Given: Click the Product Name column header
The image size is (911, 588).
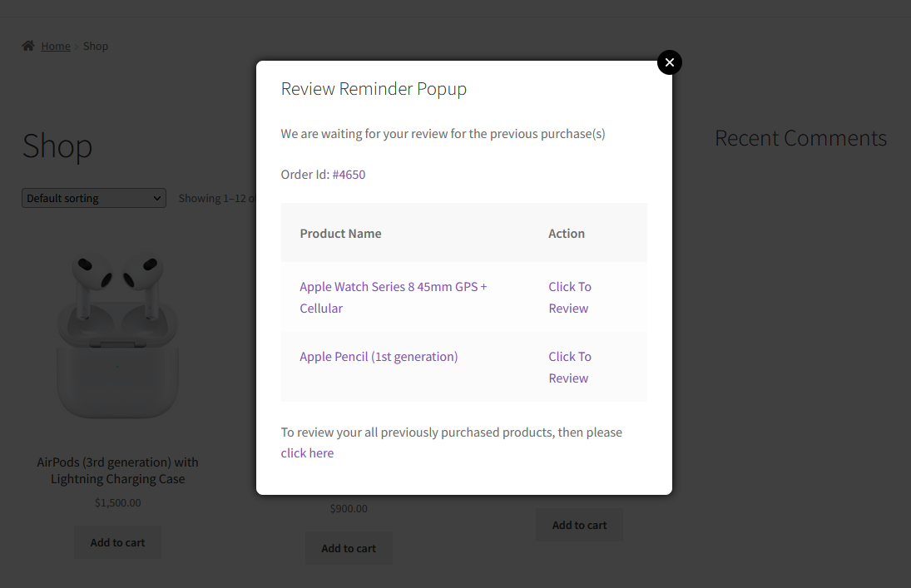Looking at the screenshot, I should 340,233.
